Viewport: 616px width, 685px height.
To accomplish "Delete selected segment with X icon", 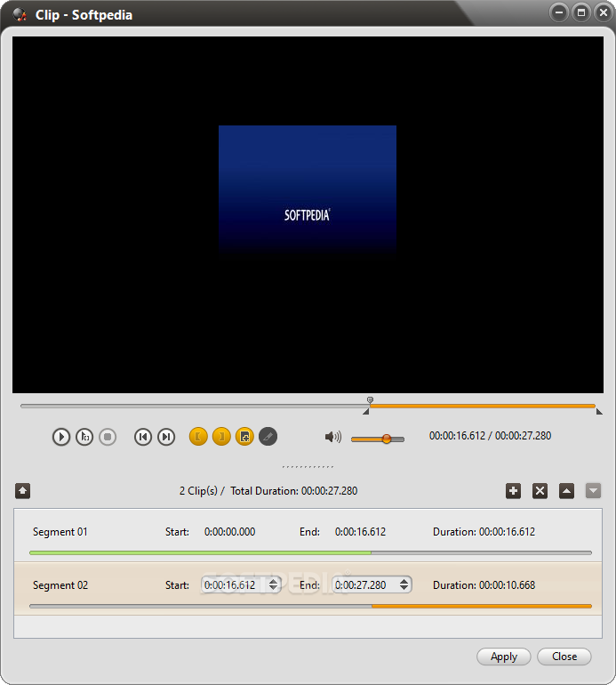I will (x=540, y=490).
